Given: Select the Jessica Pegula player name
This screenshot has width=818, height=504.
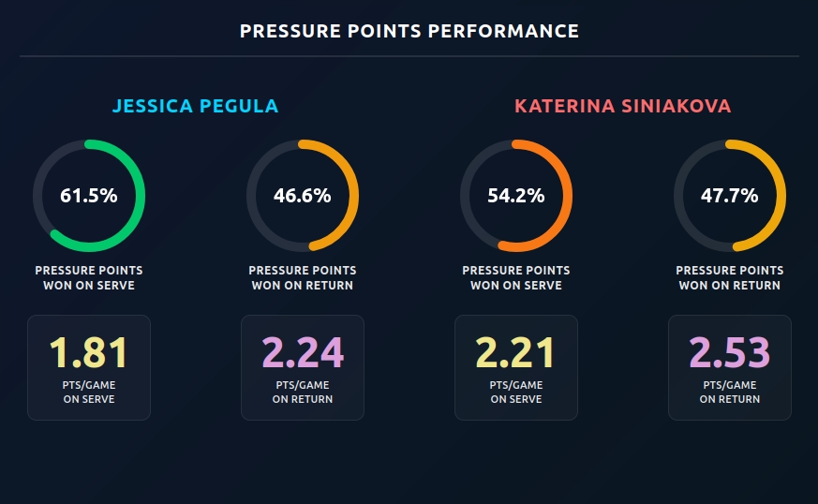Looking at the screenshot, I should [195, 106].
